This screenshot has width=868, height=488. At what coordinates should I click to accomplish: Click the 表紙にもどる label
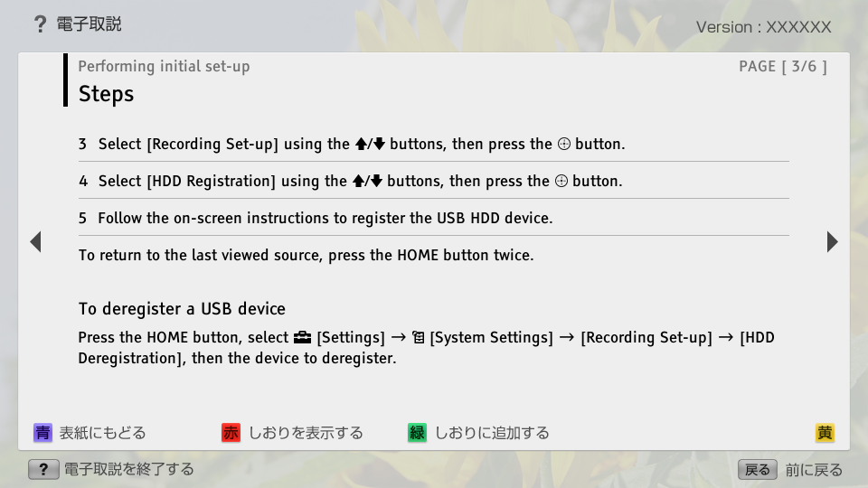(102, 433)
